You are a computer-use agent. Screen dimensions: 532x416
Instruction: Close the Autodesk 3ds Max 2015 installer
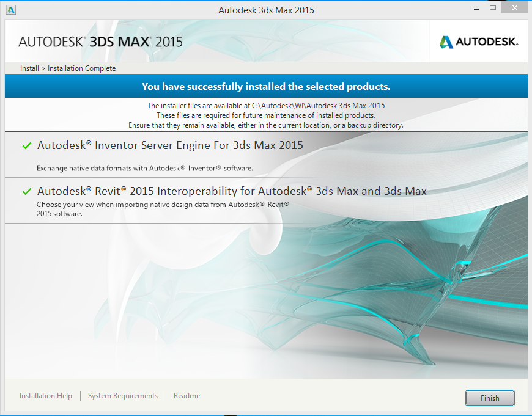[515, 8]
